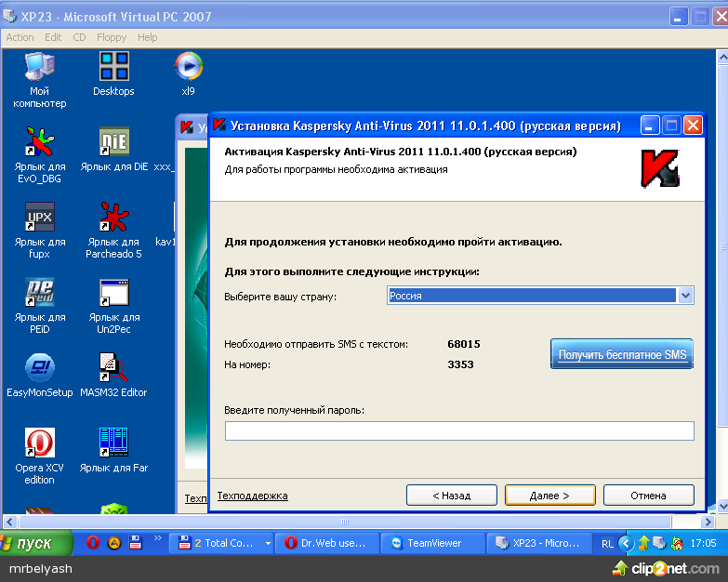Open the CD menu
Viewport: 728px width, 582px height.
click(79, 37)
